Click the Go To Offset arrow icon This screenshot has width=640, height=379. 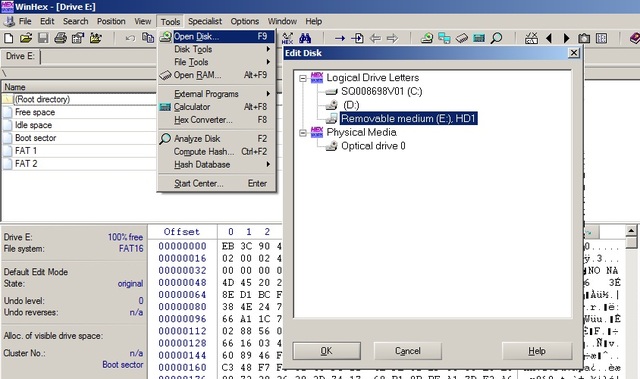pyautogui.click(x=340, y=38)
